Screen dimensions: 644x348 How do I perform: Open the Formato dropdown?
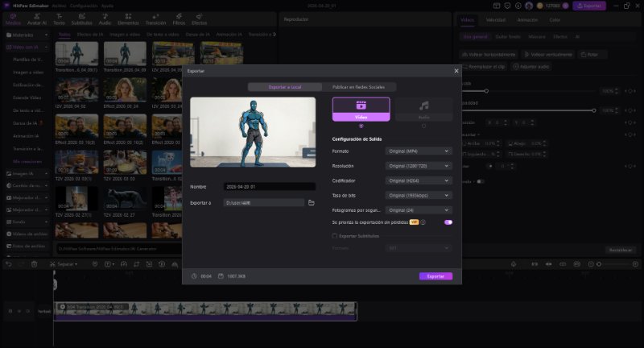(419, 151)
